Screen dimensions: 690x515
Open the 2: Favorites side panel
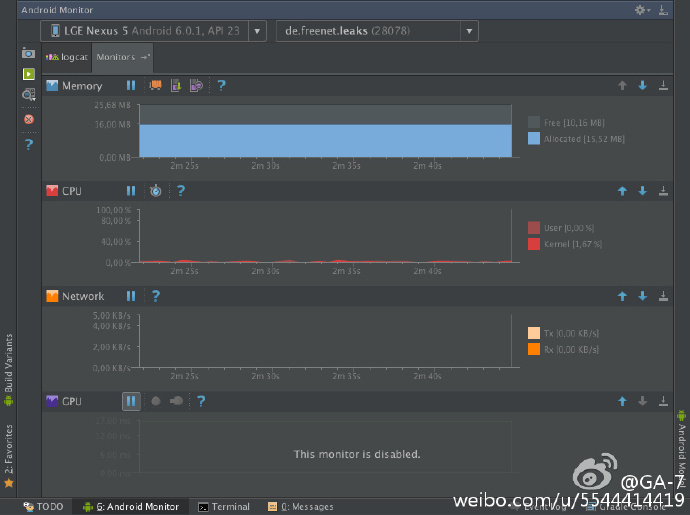8,456
